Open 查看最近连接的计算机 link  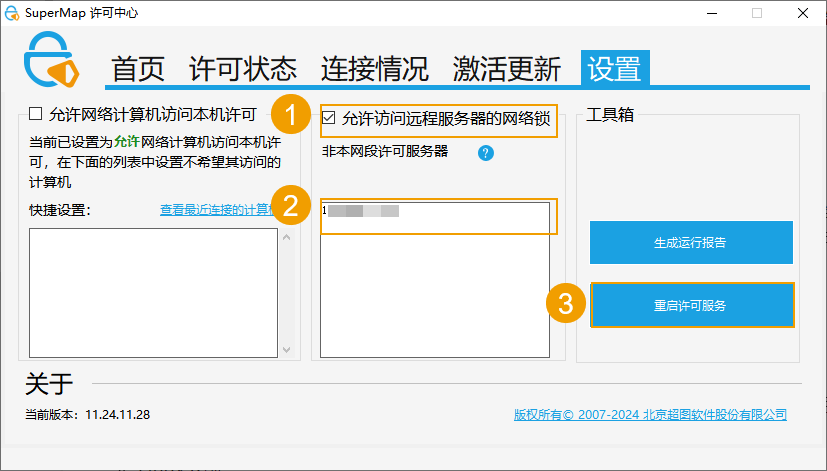[x=218, y=210]
